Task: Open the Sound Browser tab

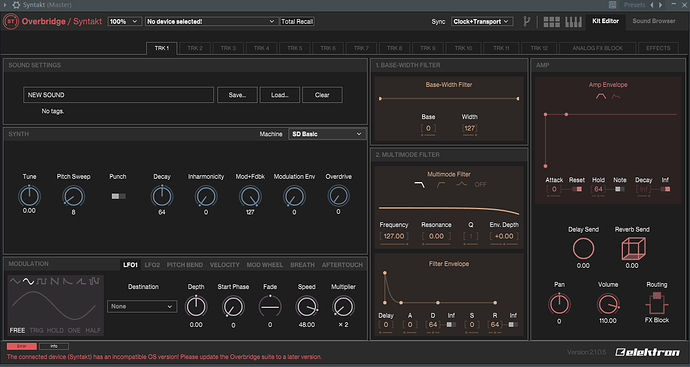Action: coord(653,21)
